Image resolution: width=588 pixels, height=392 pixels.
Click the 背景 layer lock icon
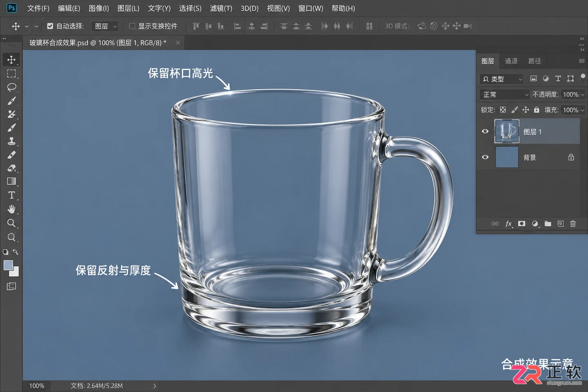click(571, 157)
